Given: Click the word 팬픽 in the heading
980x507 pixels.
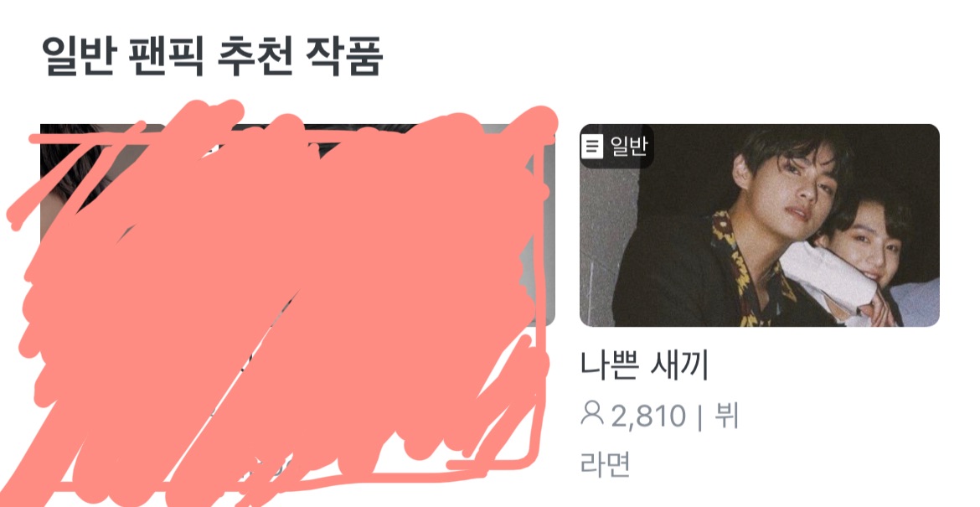Looking at the screenshot, I should (167, 57).
